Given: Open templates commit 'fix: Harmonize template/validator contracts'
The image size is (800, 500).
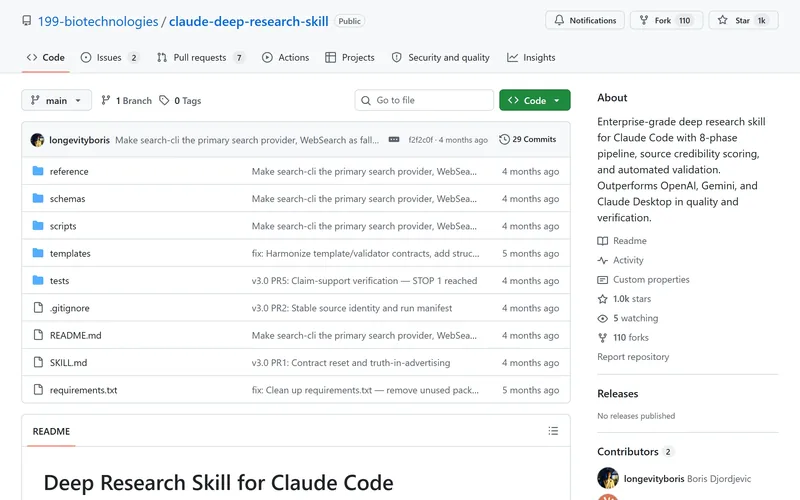Looking at the screenshot, I should coord(365,254).
